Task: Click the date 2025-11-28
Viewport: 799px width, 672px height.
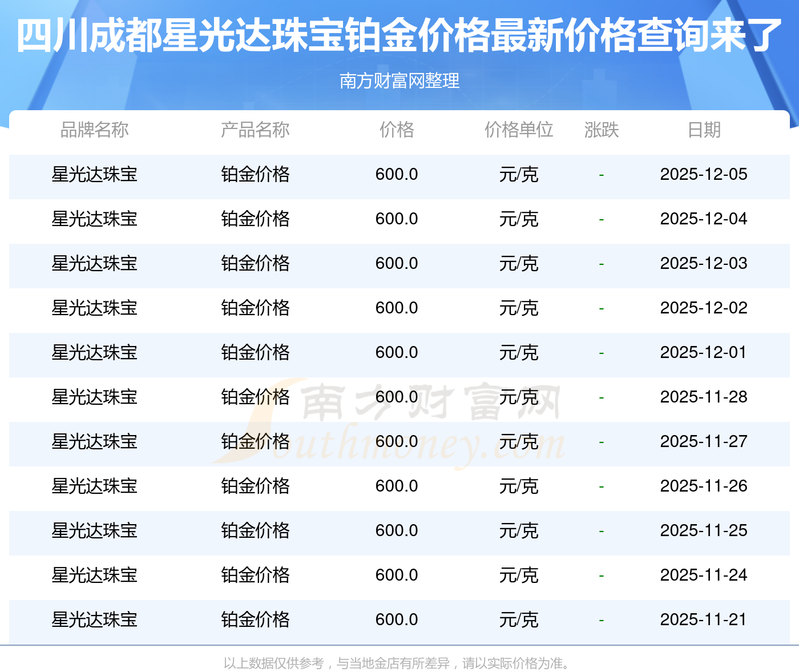Action: (x=704, y=397)
